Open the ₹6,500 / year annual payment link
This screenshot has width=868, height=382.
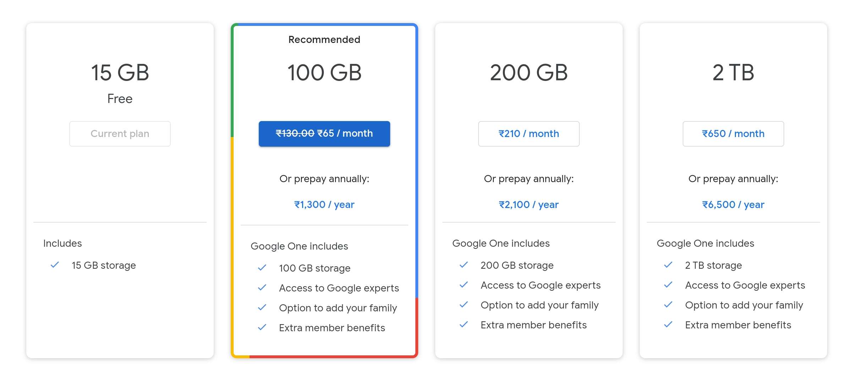click(732, 204)
